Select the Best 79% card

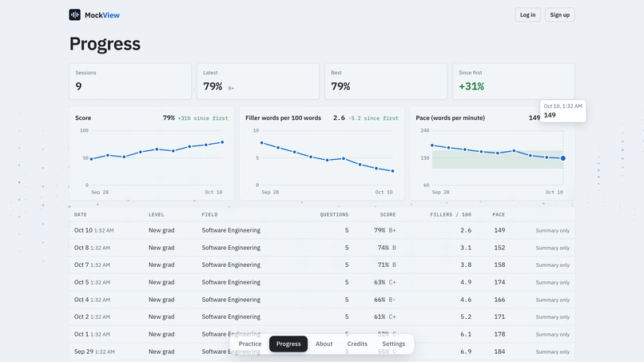click(386, 81)
